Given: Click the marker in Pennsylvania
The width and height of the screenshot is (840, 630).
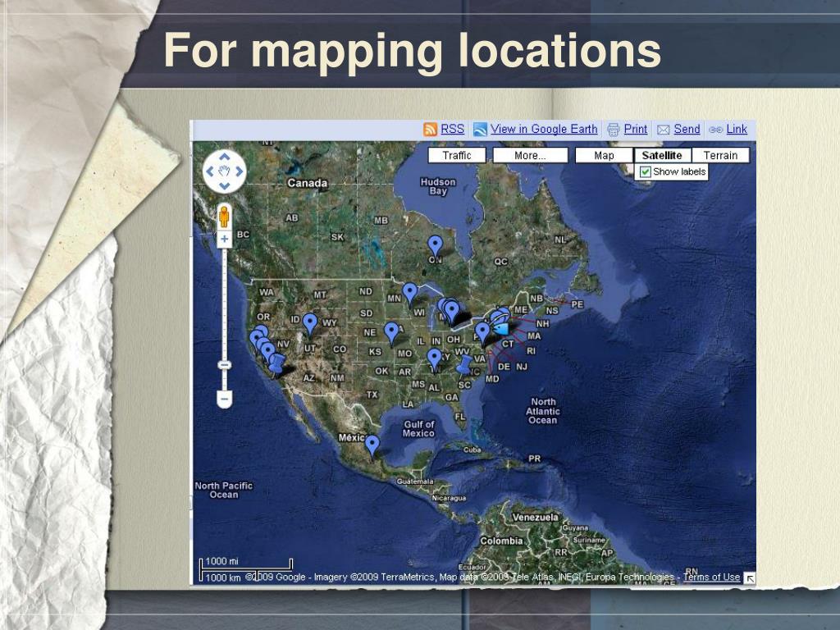Looking at the screenshot, I should point(482,333).
